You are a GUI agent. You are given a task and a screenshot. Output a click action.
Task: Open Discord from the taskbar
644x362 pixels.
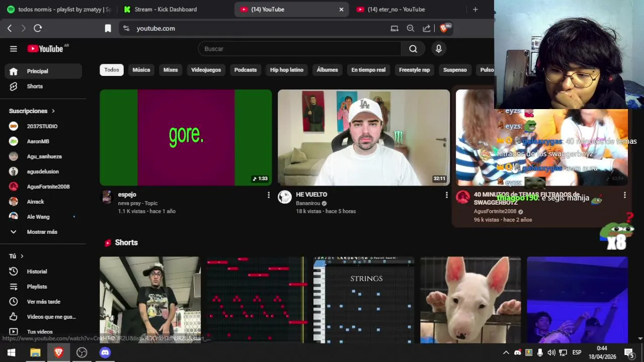[x=105, y=352]
